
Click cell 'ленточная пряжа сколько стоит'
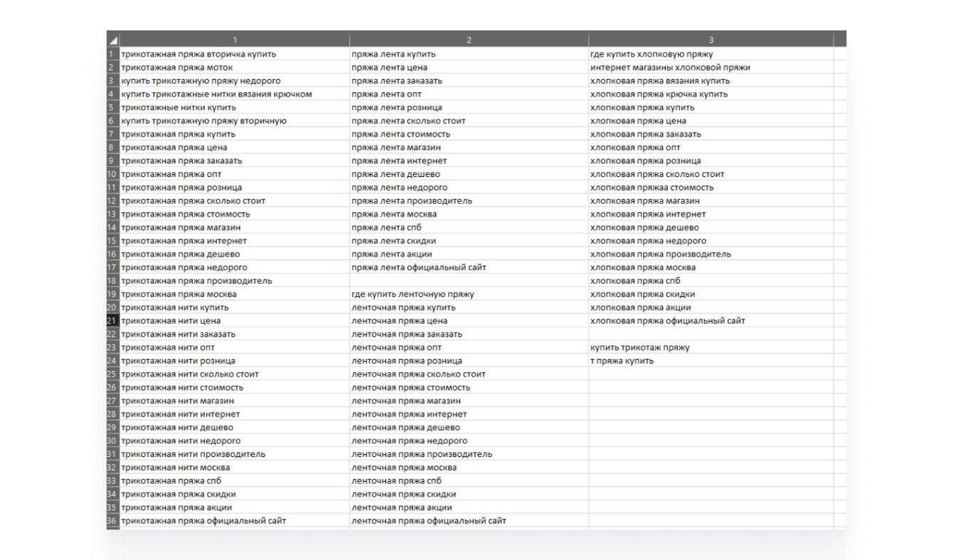pyautogui.click(x=469, y=374)
